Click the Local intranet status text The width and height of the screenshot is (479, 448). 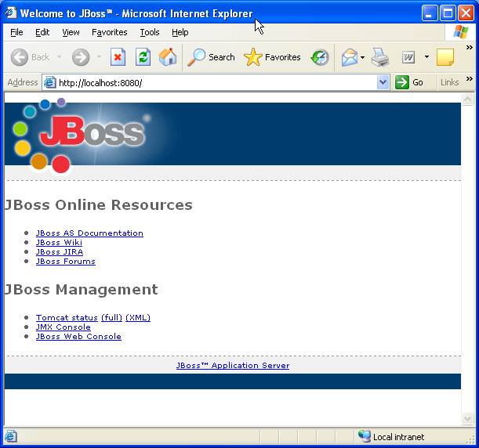click(x=398, y=437)
